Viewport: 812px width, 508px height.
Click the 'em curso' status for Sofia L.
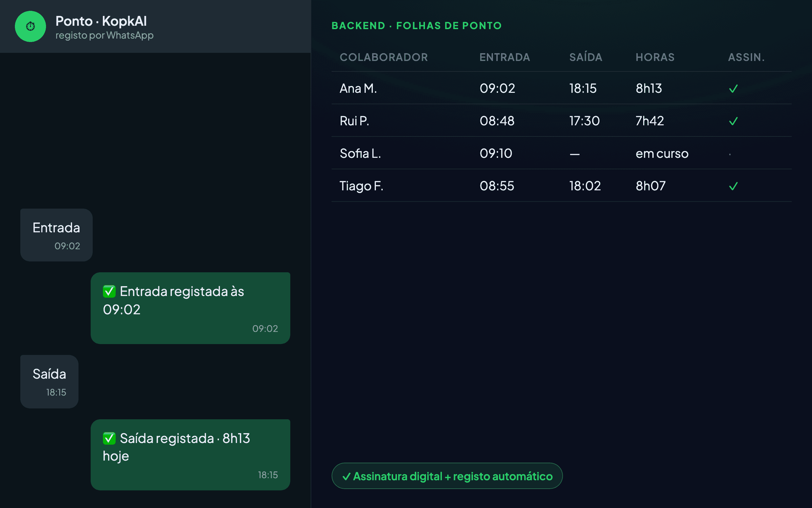point(662,154)
